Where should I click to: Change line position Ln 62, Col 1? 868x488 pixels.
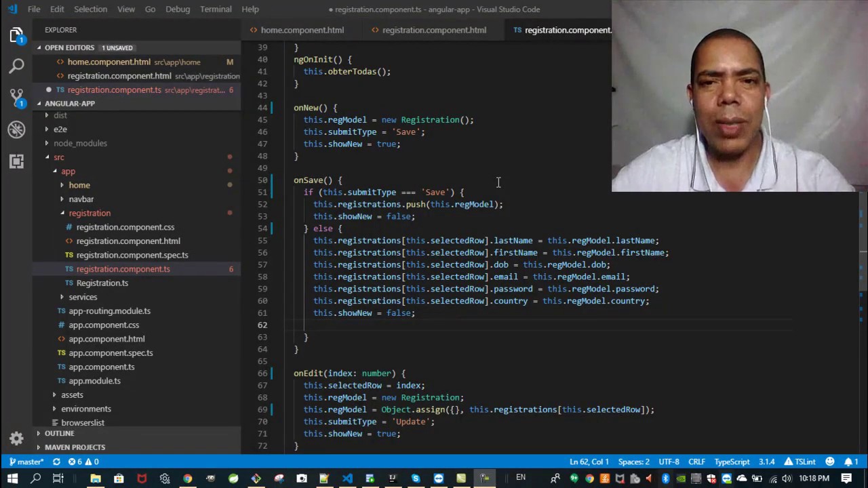589,462
